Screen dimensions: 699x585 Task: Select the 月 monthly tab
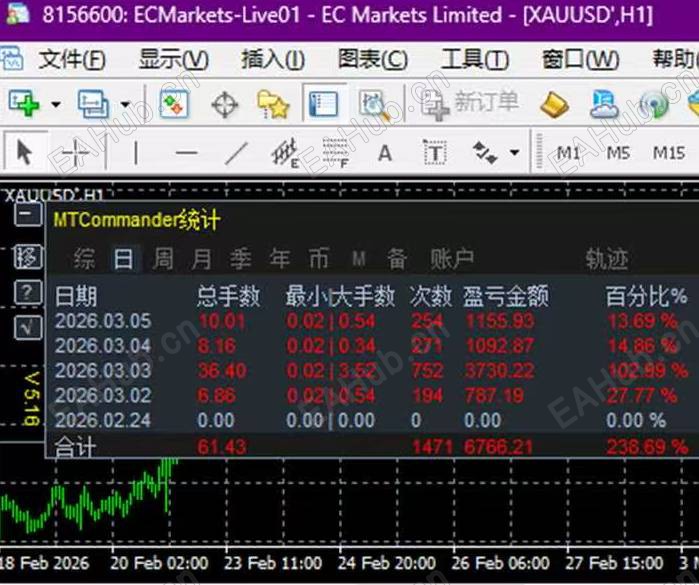[202, 259]
